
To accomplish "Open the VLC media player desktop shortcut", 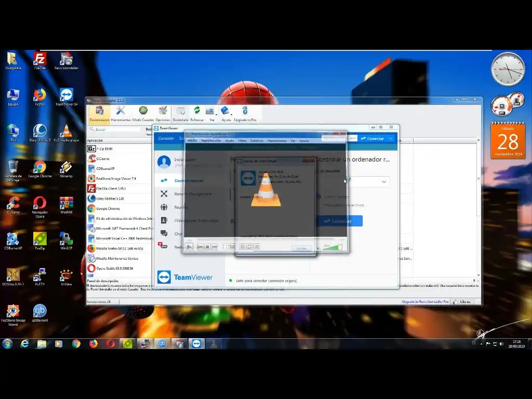I will 66,132.
